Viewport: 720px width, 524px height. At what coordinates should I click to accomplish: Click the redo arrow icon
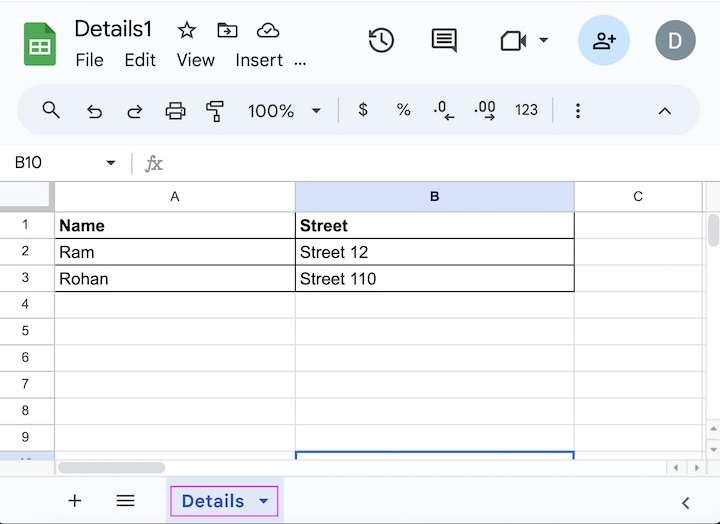[x=134, y=111]
